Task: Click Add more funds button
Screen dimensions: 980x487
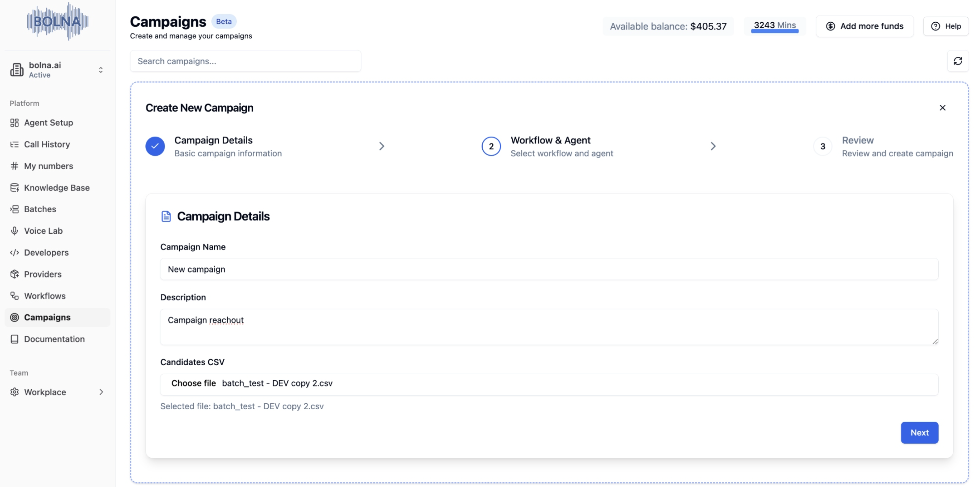Action: pos(865,26)
